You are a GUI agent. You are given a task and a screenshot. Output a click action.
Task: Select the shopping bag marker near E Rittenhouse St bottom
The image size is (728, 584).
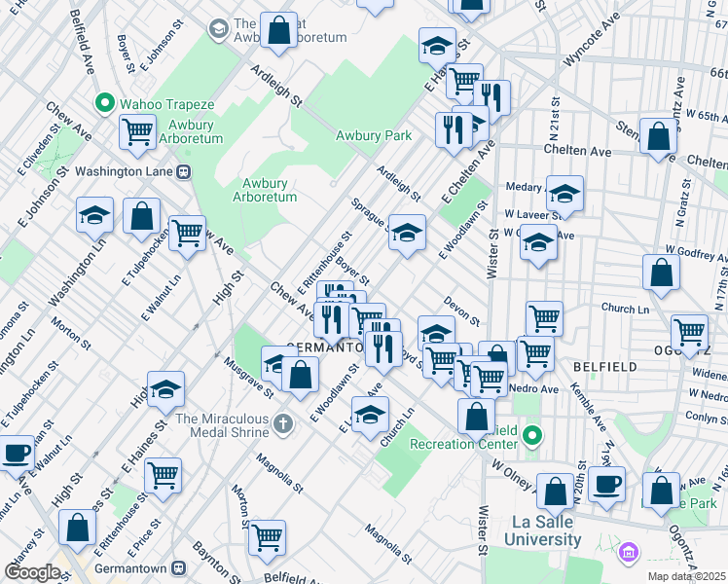78,528
